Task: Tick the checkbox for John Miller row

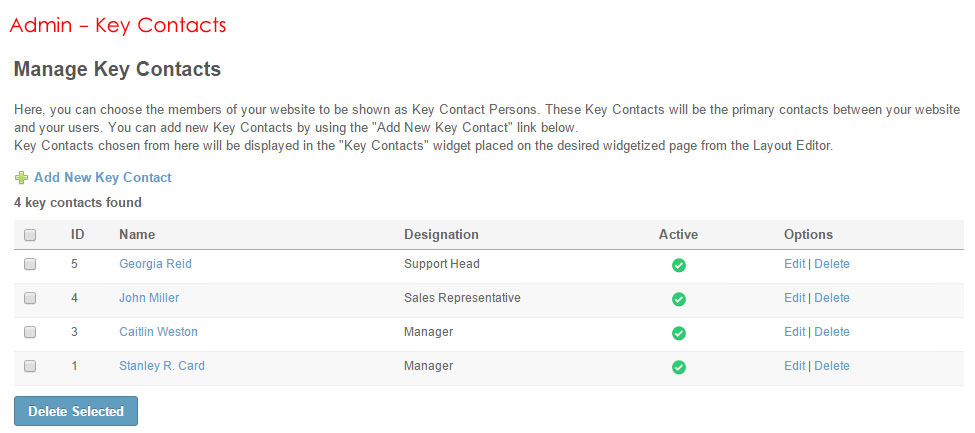Action: click(30, 298)
